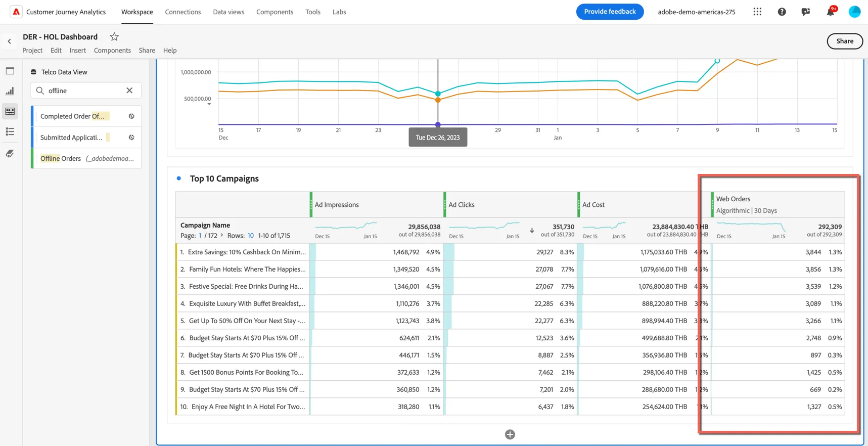This screenshot has height=446, width=868.
Task: Click the Provide feedback button
Action: [x=610, y=12]
